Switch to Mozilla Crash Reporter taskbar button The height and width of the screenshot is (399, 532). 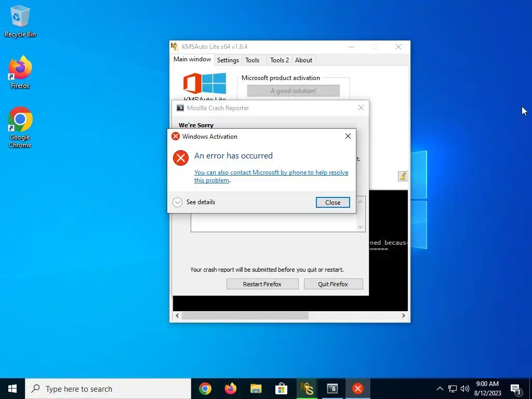click(332, 389)
